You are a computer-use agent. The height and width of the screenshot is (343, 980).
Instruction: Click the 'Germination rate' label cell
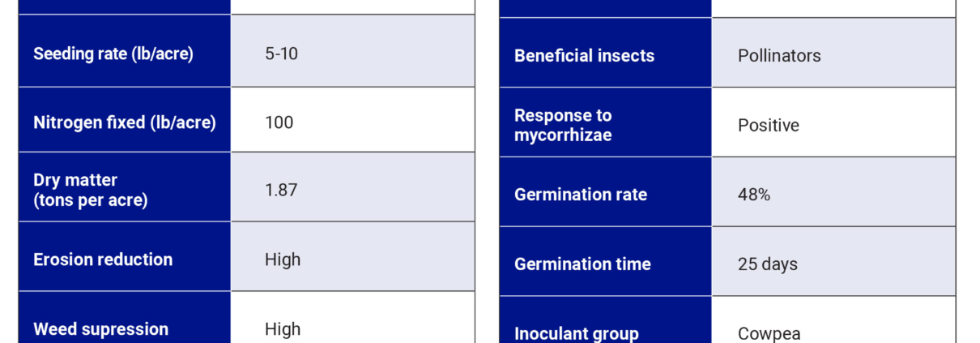(581, 195)
